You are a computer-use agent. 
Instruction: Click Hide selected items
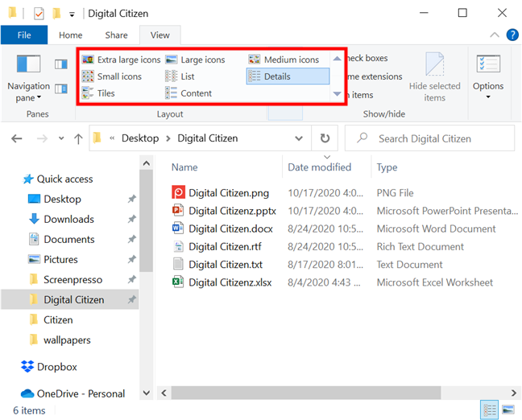click(x=434, y=77)
